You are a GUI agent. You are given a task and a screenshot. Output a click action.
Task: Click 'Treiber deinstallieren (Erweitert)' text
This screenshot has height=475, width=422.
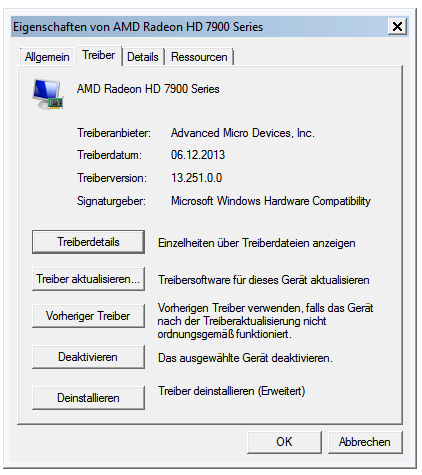point(232,391)
